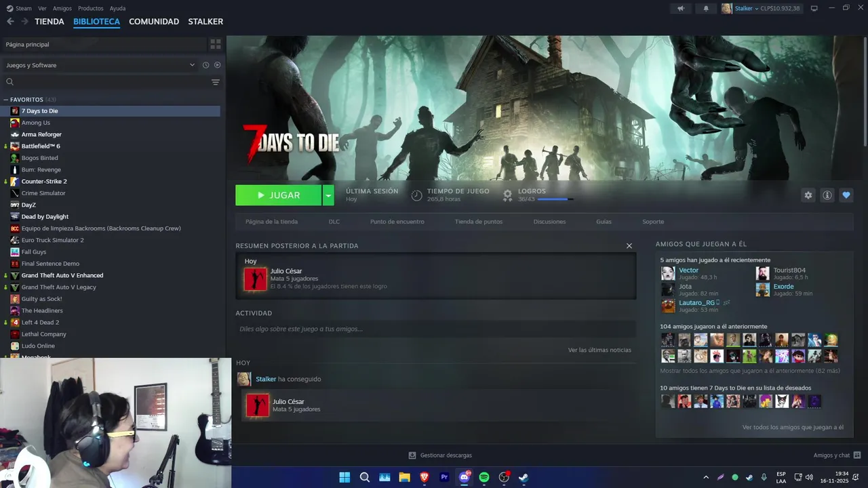Show game information icon for 7 Days to Die
Viewport: 868px width, 488px height.
click(x=827, y=195)
